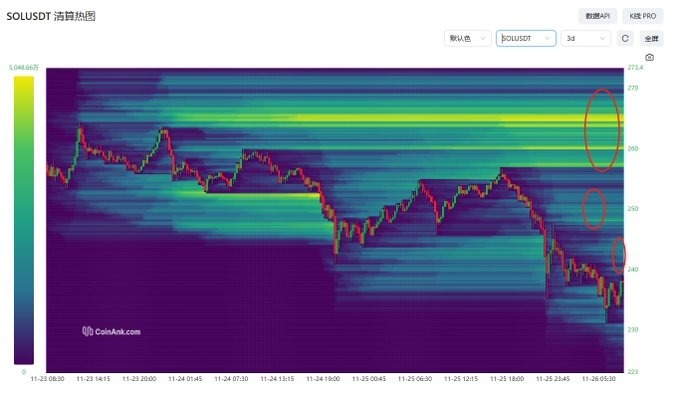679x394 pixels.
Task: Click the SOLUSDT heatmap title
Action: [x=51, y=16]
